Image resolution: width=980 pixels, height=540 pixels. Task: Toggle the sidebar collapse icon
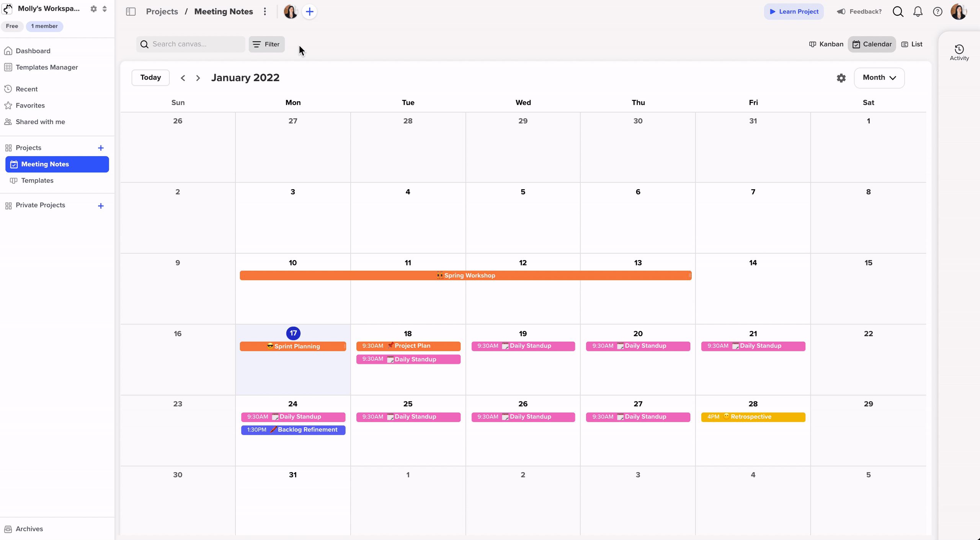click(x=131, y=11)
